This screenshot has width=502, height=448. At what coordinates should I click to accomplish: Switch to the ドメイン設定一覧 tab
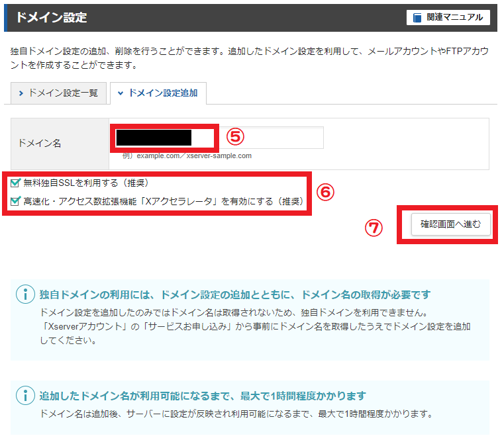58,93
